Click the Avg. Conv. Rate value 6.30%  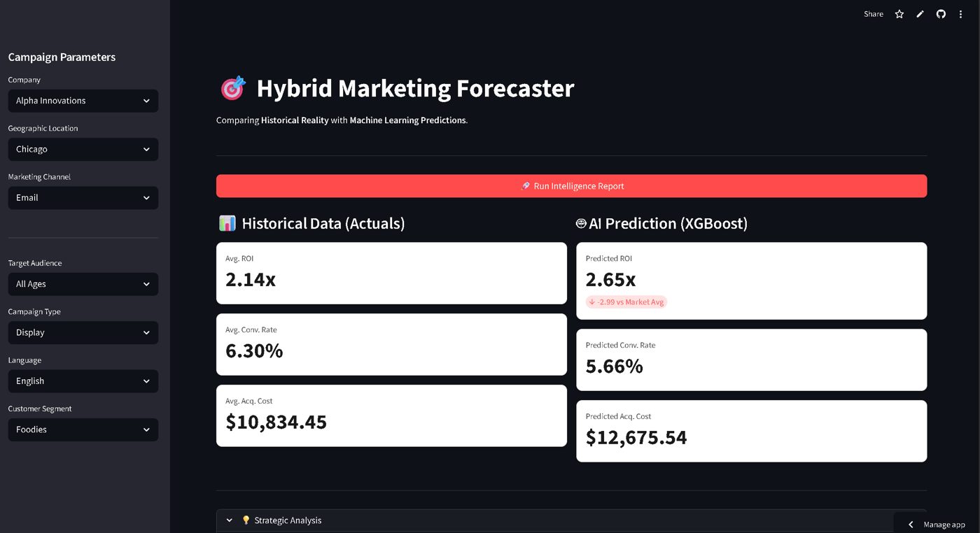(254, 351)
